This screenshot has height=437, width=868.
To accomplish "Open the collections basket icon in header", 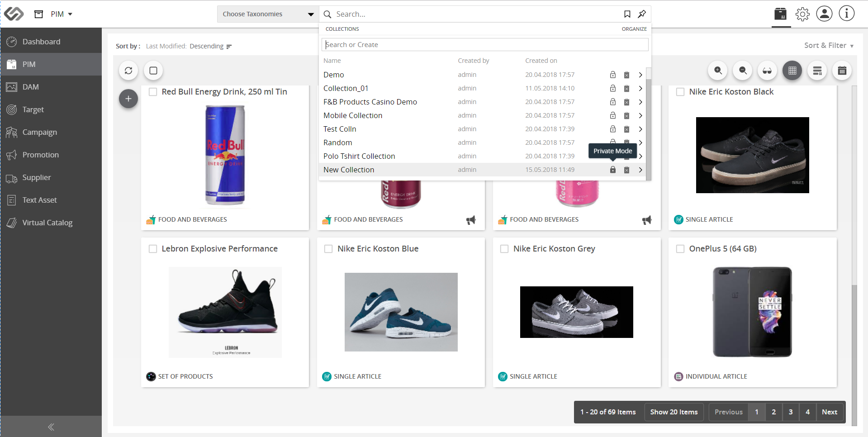I will click(781, 14).
